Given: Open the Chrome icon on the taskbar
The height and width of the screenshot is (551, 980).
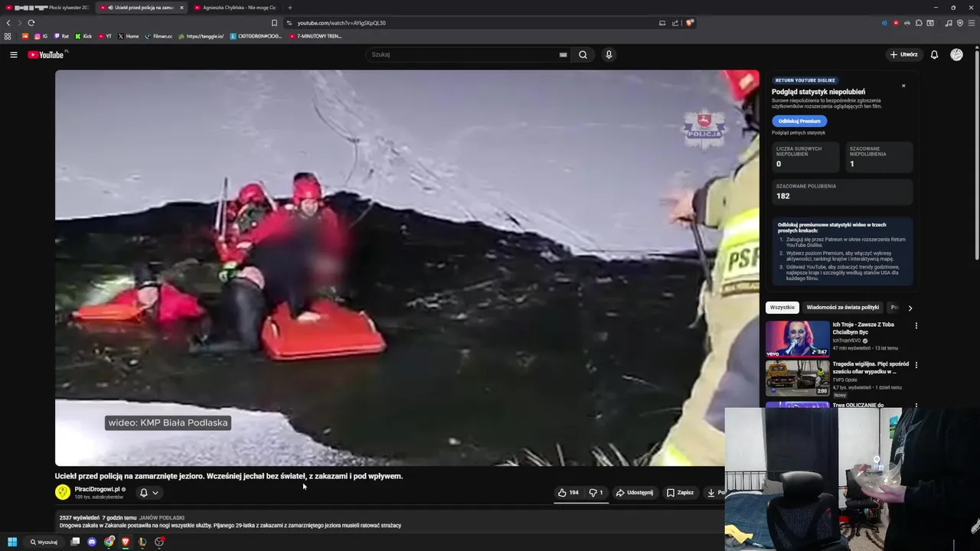Looking at the screenshot, I should 109,542.
